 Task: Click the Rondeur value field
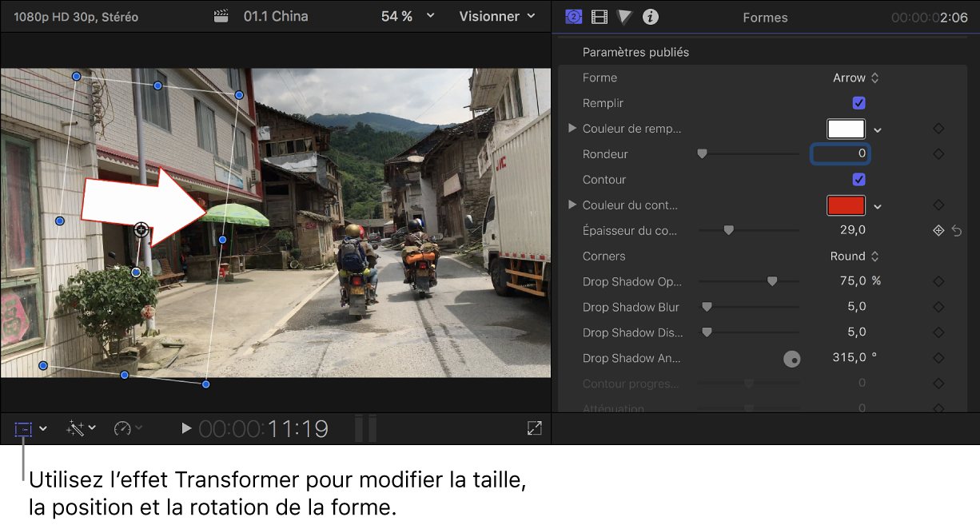click(840, 153)
